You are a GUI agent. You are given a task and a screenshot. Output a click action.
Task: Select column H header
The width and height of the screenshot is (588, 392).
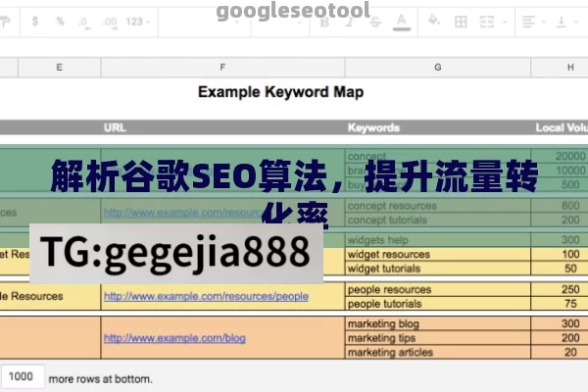pos(560,68)
